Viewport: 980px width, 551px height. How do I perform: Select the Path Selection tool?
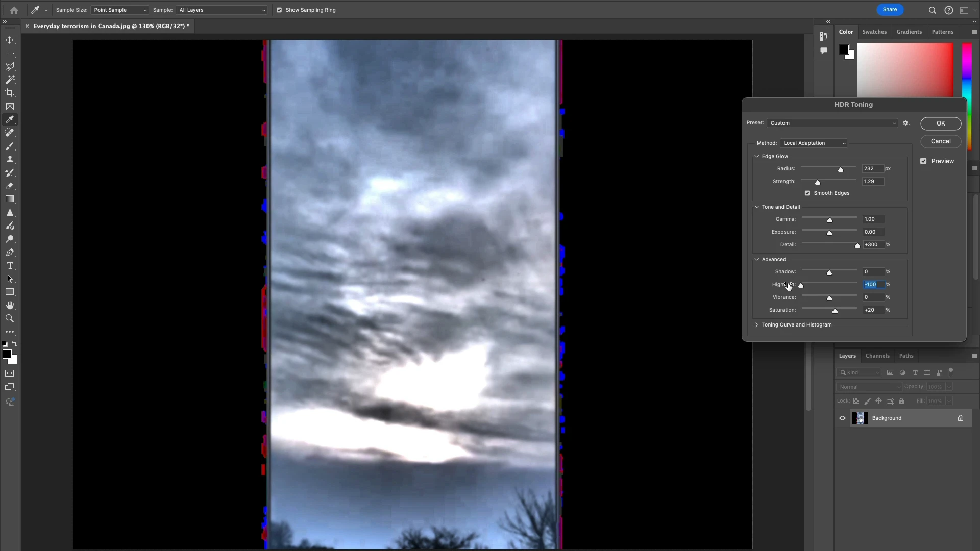click(10, 279)
